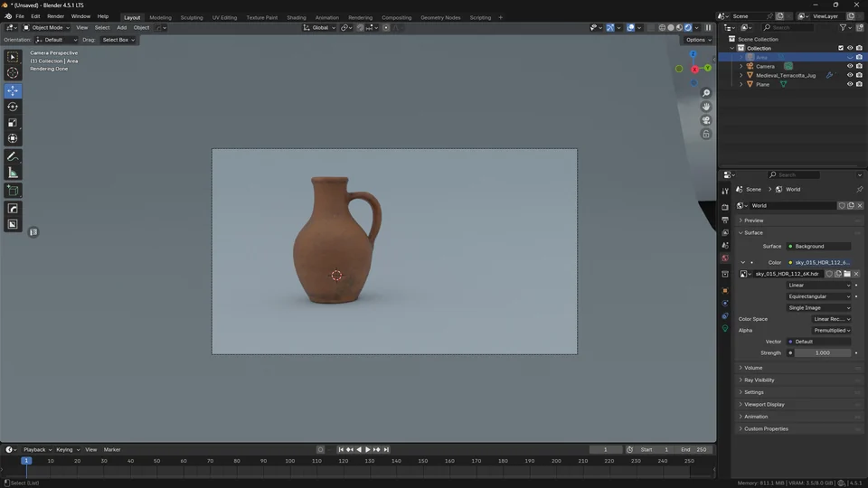
Task: Select the Select Box tool
Action: 13,57
